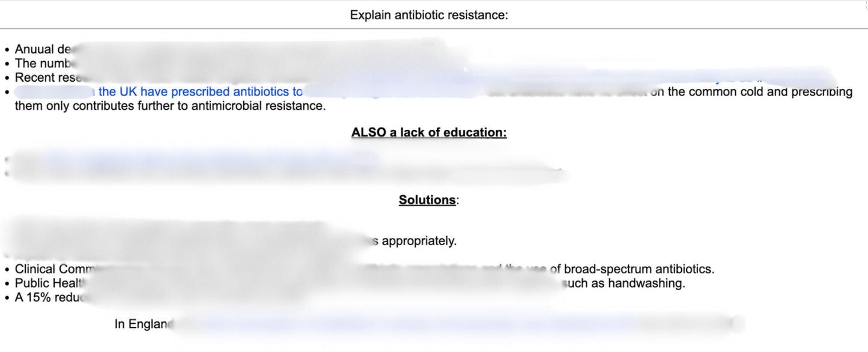
Task: Select the 'ALSO a lack of education:' heading
Action: tap(429, 132)
